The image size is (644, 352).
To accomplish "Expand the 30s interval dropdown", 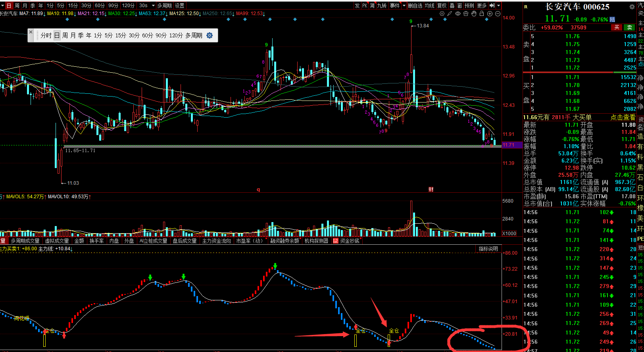I will pyautogui.click(x=153, y=6).
